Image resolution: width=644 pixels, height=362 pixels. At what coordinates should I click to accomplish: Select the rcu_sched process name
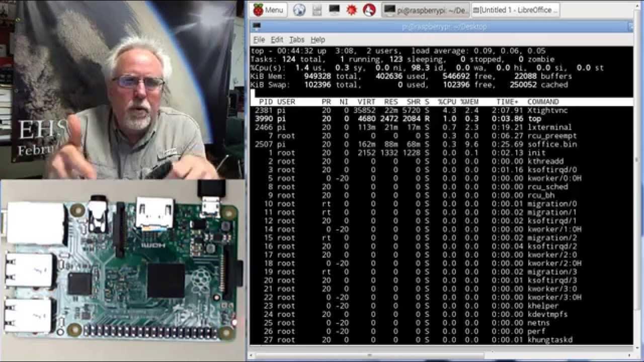pyautogui.click(x=547, y=187)
